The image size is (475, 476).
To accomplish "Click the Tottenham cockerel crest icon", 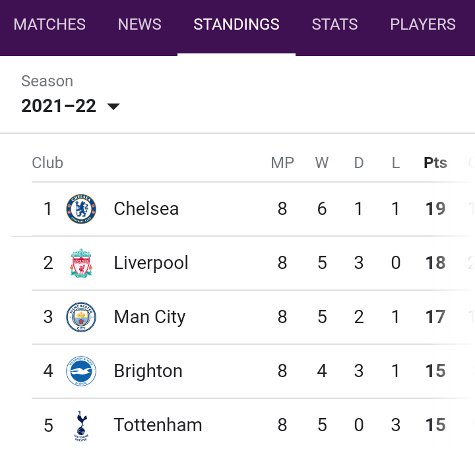I will [81, 425].
